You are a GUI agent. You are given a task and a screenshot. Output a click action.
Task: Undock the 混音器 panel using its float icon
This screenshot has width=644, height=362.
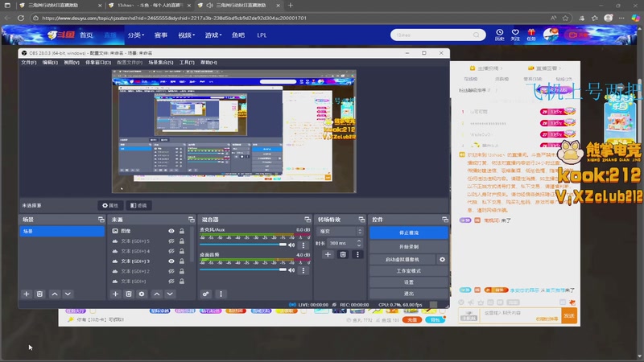click(x=308, y=220)
